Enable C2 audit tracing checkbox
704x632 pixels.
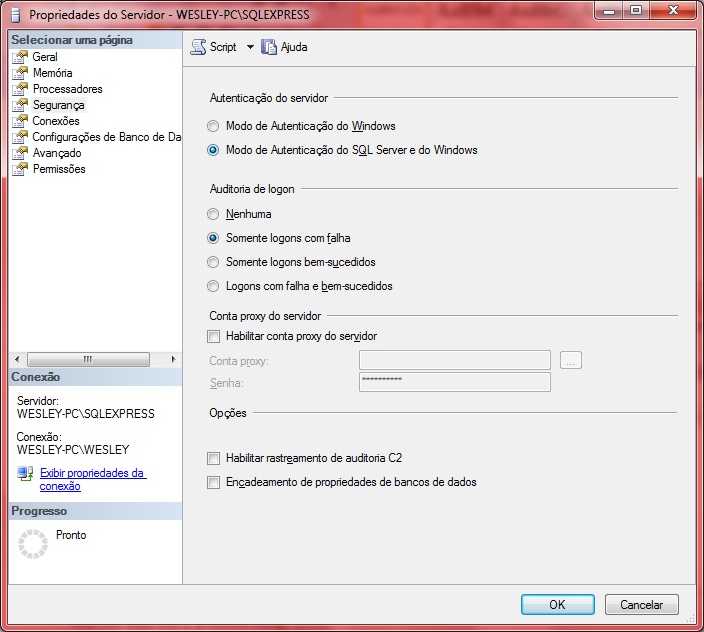pyautogui.click(x=213, y=458)
